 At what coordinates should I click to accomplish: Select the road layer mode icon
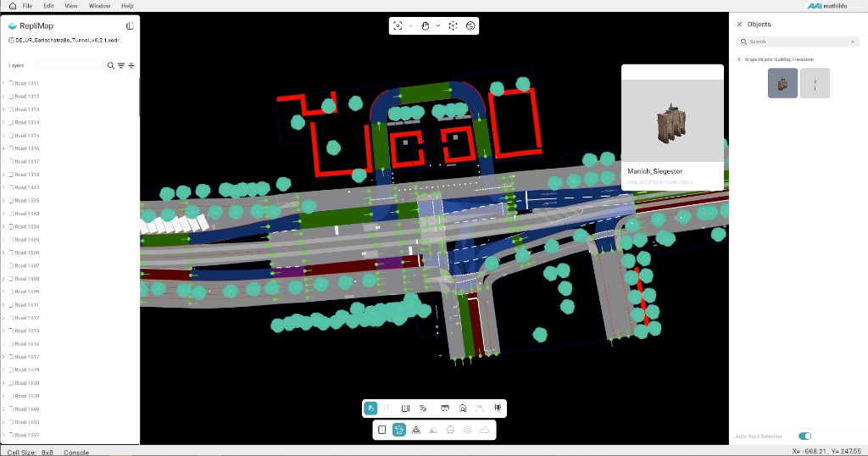point(382,430)
